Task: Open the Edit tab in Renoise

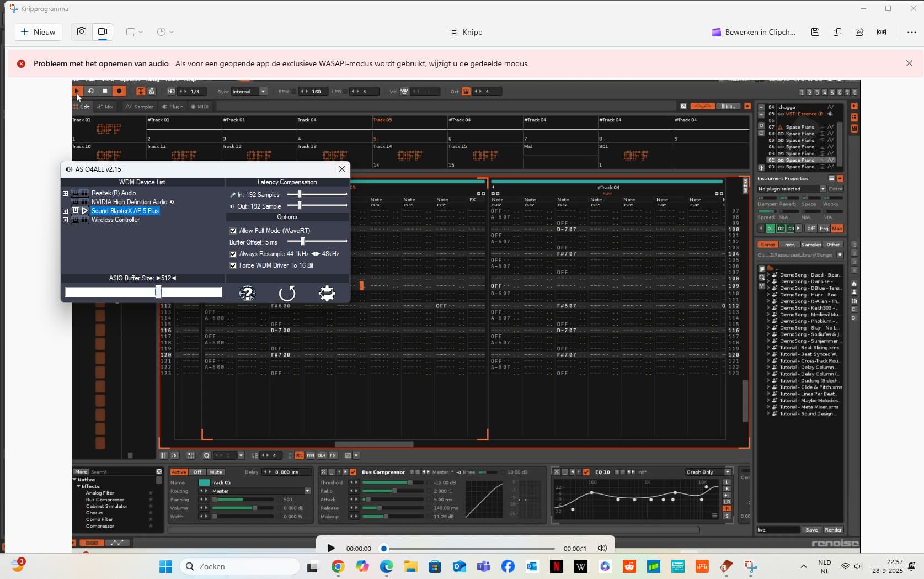Action: pos(82,107)
